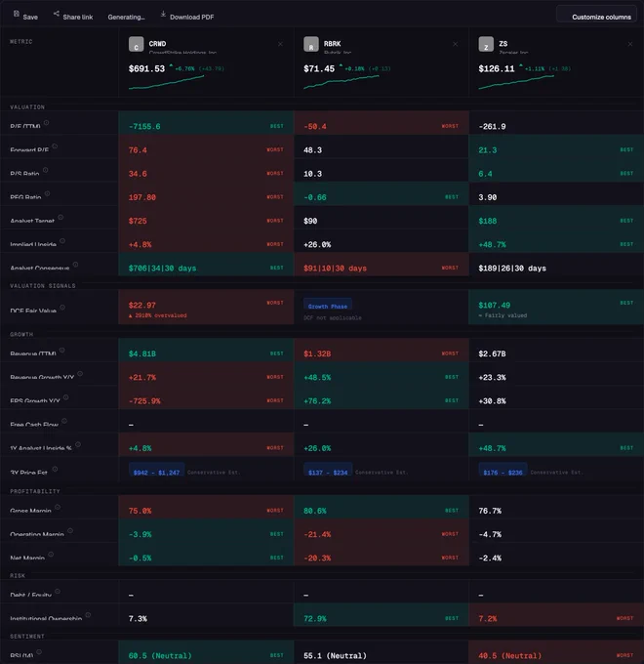Remove the CRWD column with its X
Screen dimensions: 644x664
280,44
